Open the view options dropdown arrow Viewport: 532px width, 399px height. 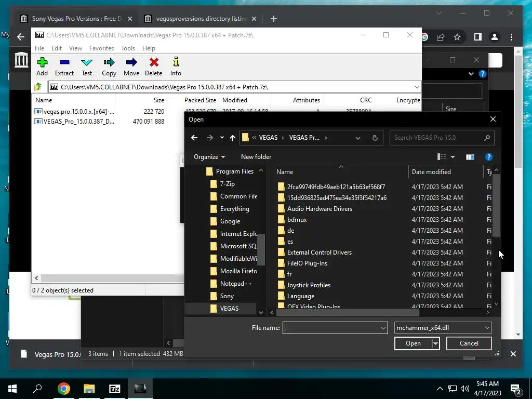point(453,157)
